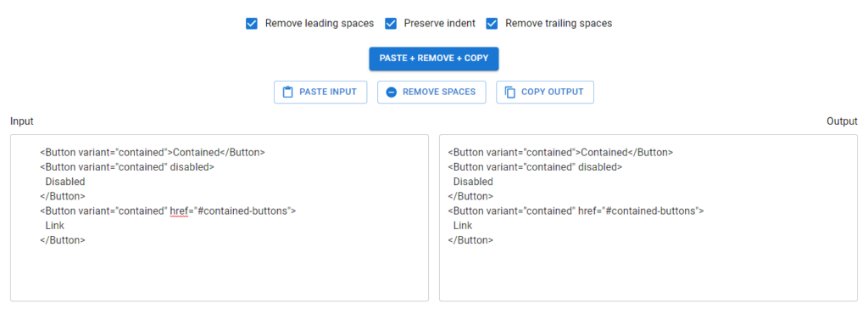Click the PASTE + REMOVE + COPY button

click(434, 59)
